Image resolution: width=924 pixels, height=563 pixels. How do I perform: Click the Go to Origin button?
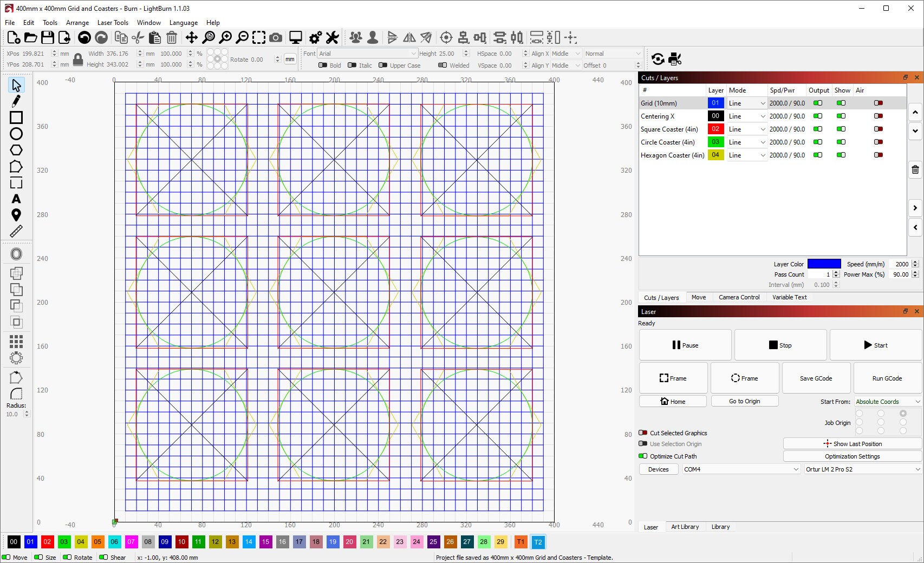(x=745, y=401)
